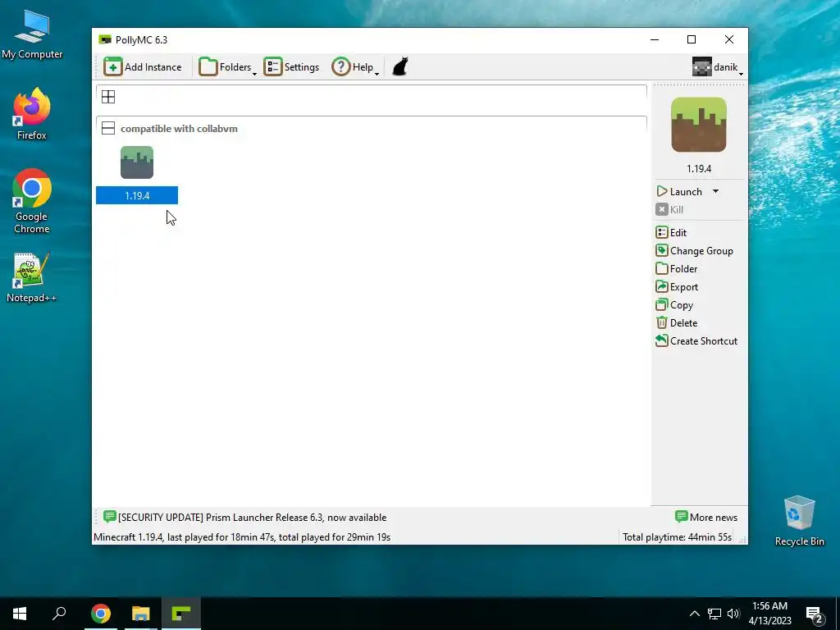This screenshot has height=630, width=840.
Task: Click the compatible with collabvm group title
Action: click(179, 129)
